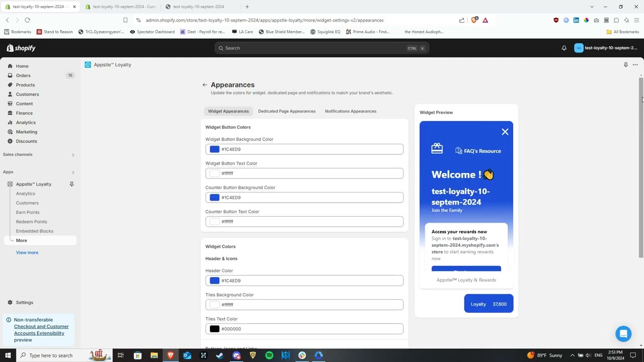644x362 pixels.
Task: Click the back arrow beside Appearances heading
Action: pyautogui.click(x=205, y=85)
